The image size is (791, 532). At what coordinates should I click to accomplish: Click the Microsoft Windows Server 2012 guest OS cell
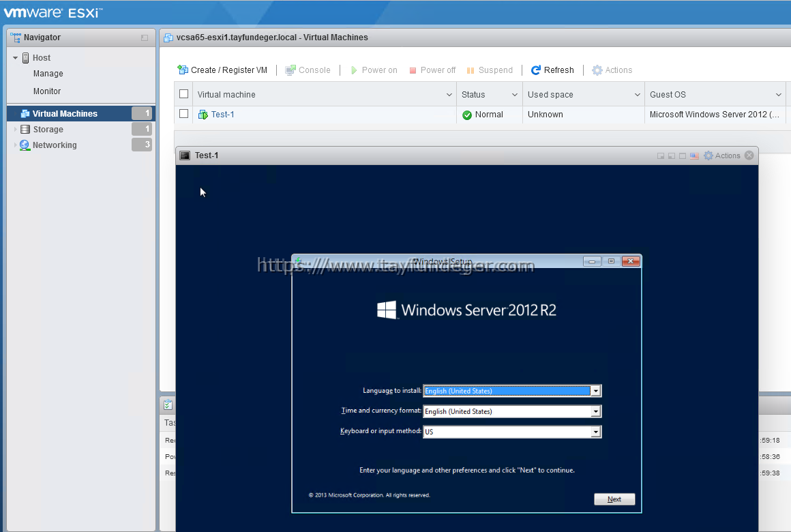click(x=715, y=115)
